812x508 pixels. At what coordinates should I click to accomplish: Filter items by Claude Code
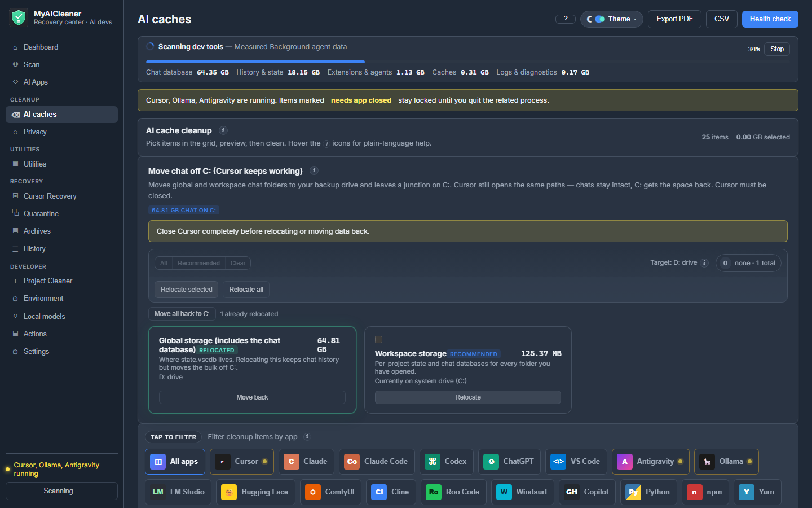pos(377,462)
